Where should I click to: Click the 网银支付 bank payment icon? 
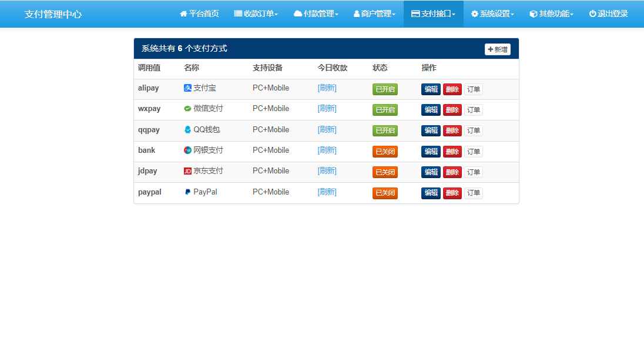(188, 150)
